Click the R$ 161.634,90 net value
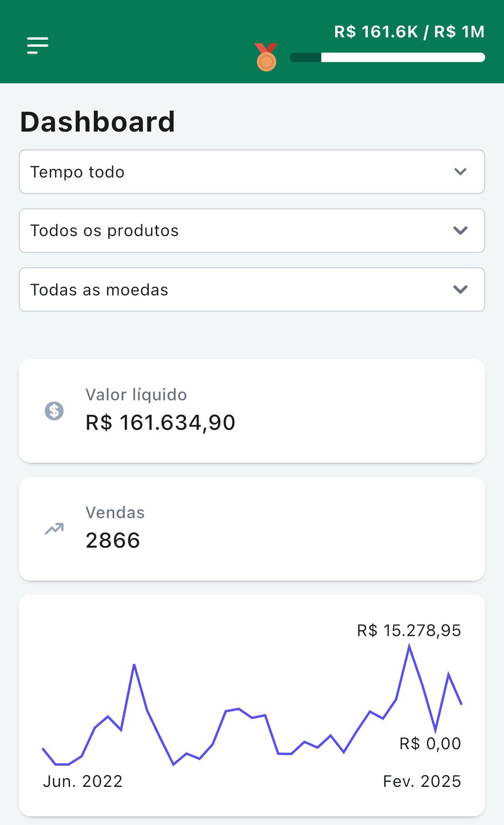Image resolution: width=504 pixels, height=825 pixels. point(160,423)
